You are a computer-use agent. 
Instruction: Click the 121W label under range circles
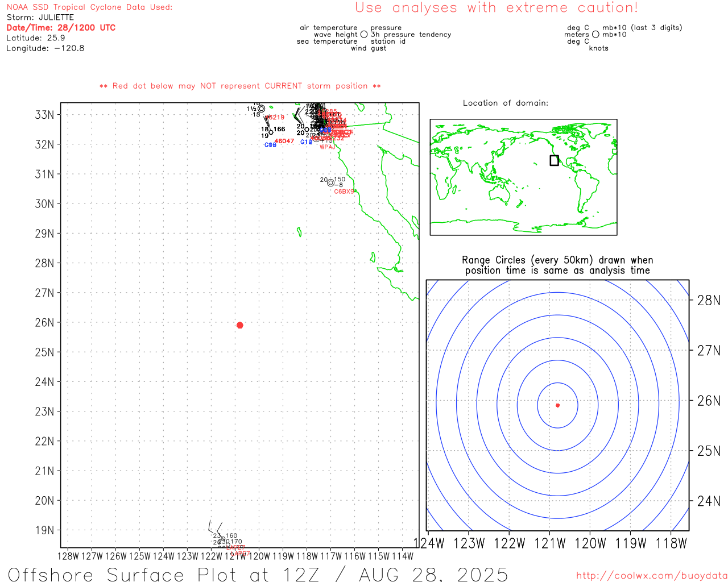pyautogui.click(x=550, y=543)
